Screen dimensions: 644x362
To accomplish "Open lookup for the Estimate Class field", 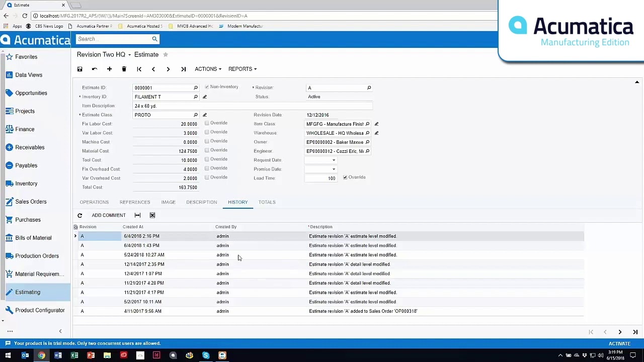I will tap(196, 115).
